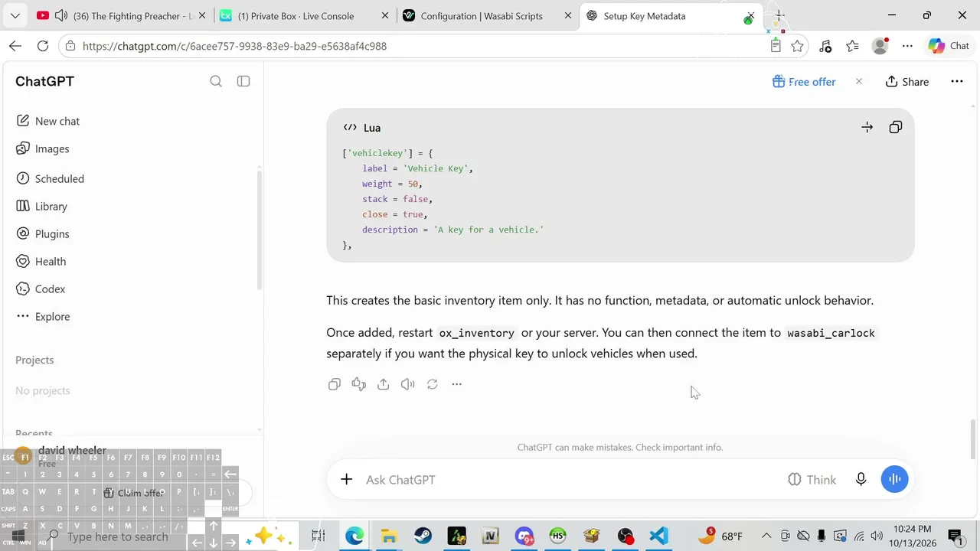Open the Free offer link
The width and height of the screenshot is (980, 551).
pos(804,82)
